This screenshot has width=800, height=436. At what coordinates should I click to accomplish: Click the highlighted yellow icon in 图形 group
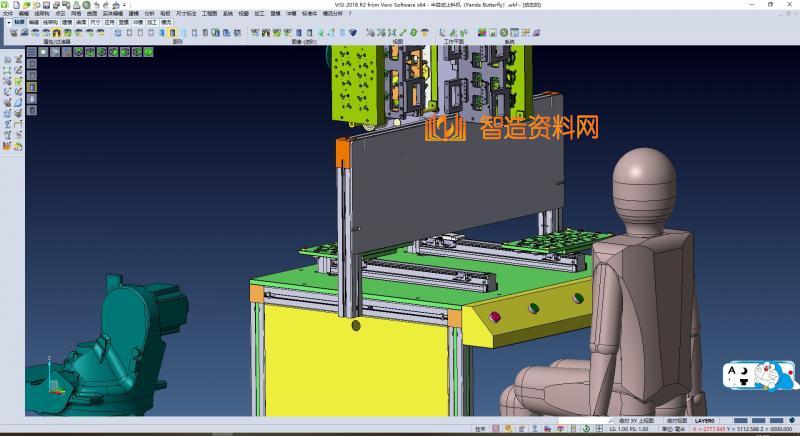172,32
